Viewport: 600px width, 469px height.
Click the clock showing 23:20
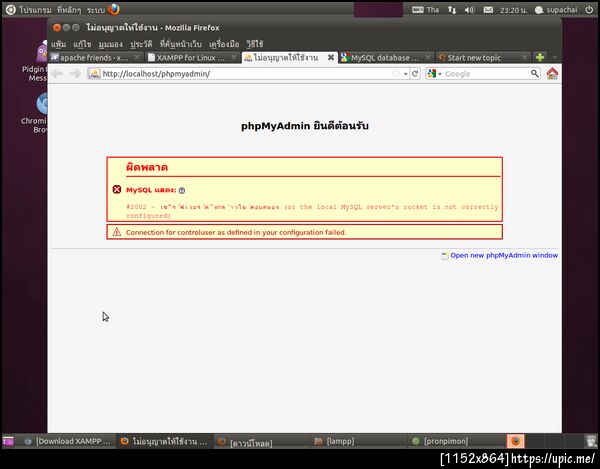(513, 10)
